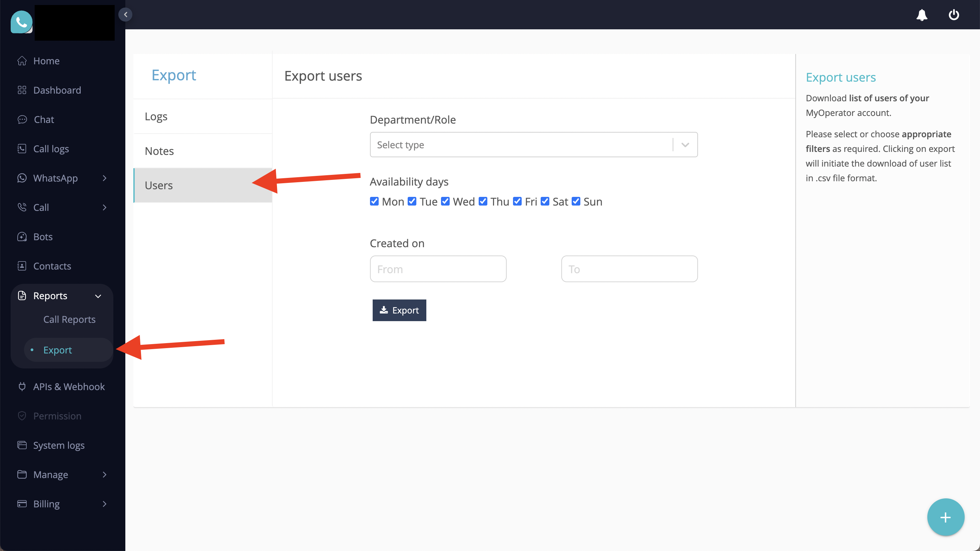Screen dimensions: 980x551
Task: Collapse the Reports sidebar section
Action: 98,296
